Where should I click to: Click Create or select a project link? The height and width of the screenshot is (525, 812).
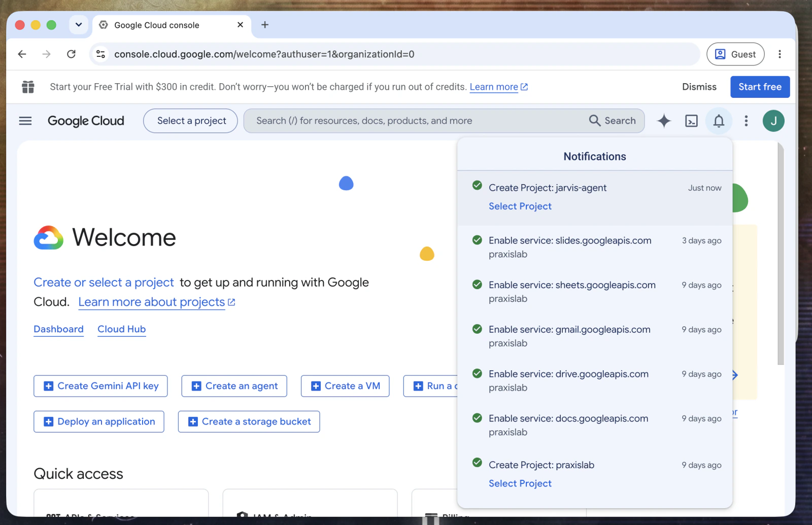tap(104, 283)
